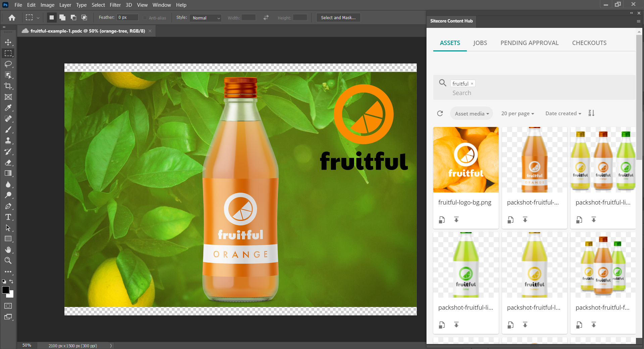This screenshot has height=349, width=644.
Task: Switch to the JOBS tab
Action: point(480,43)
